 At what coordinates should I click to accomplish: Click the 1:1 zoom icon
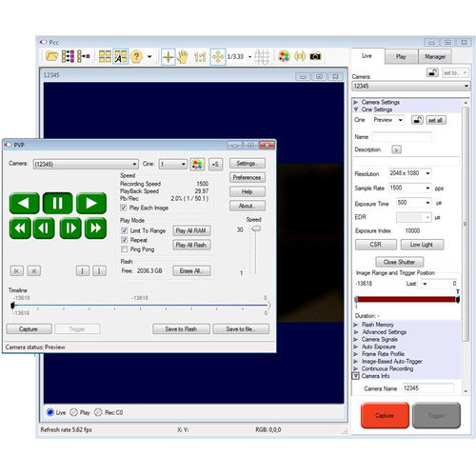(x=200, y=57)
